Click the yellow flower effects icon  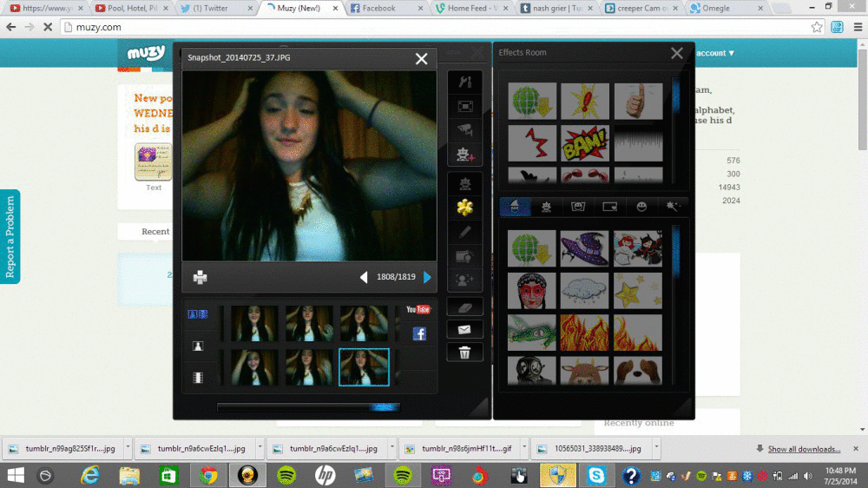[x=465, y=207]
